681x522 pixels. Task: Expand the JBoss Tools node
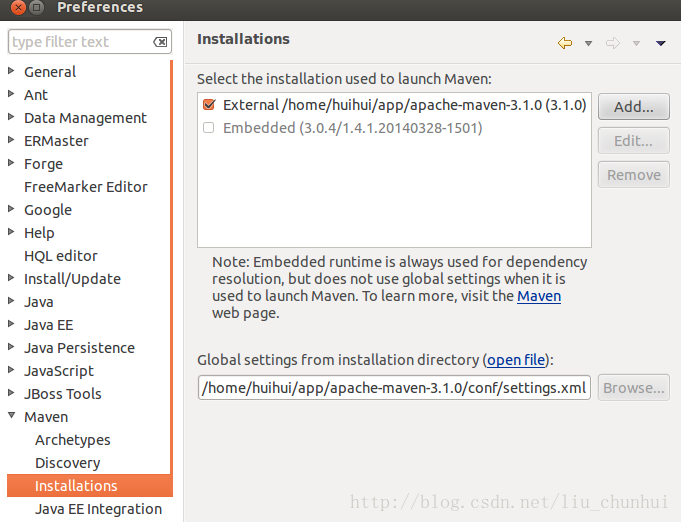(x=11, y=393)
